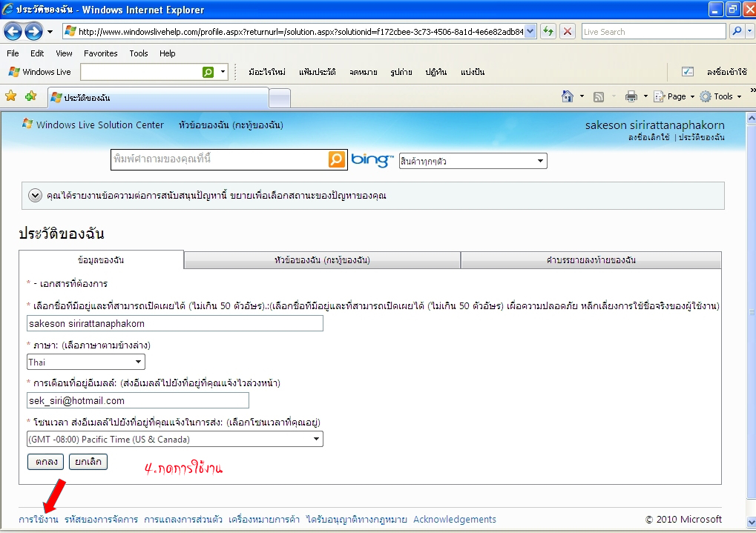Open the Favorites menu
The image size is (756, 533).
tap(101, 53)
